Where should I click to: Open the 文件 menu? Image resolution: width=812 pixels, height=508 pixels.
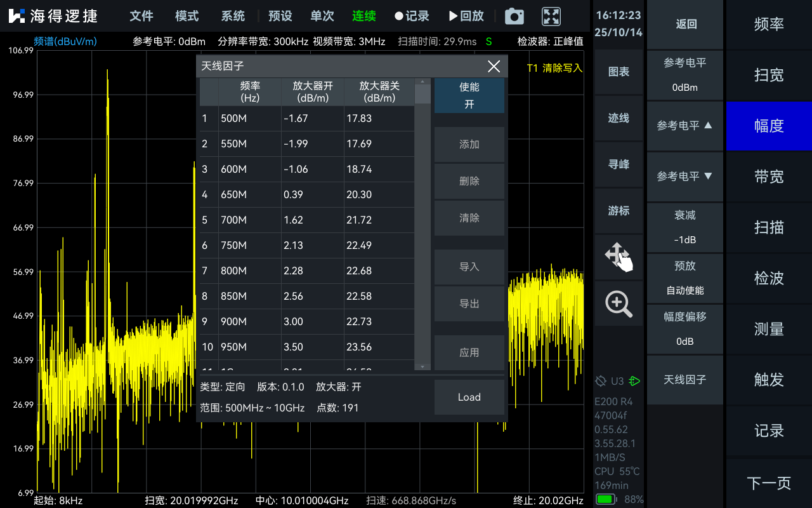(x=141, y=17)
